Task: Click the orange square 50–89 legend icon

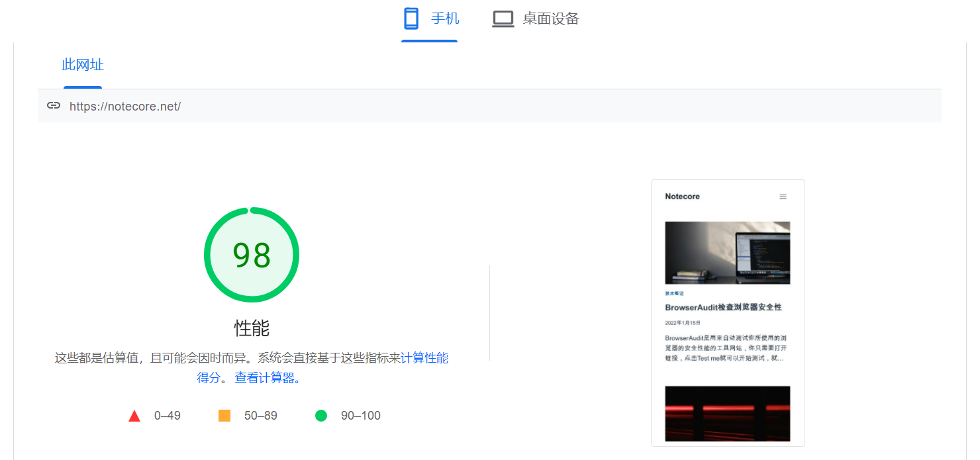Action: coord(224,416)
